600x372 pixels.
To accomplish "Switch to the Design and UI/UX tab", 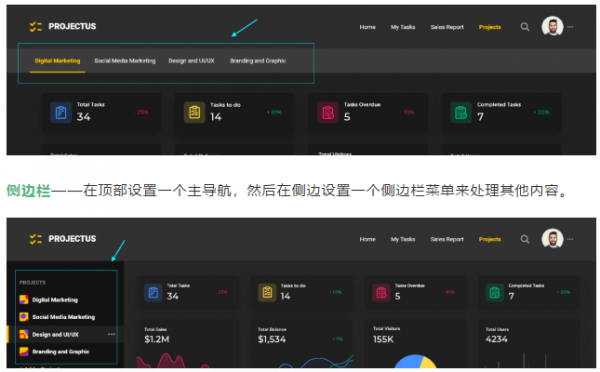I will [x=191, y=61].
